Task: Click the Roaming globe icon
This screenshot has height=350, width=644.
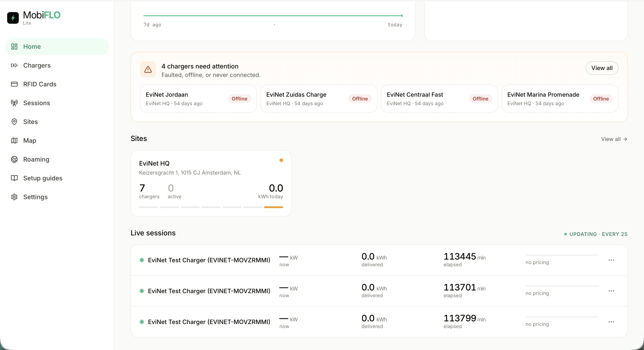Action: pos(14,159)
